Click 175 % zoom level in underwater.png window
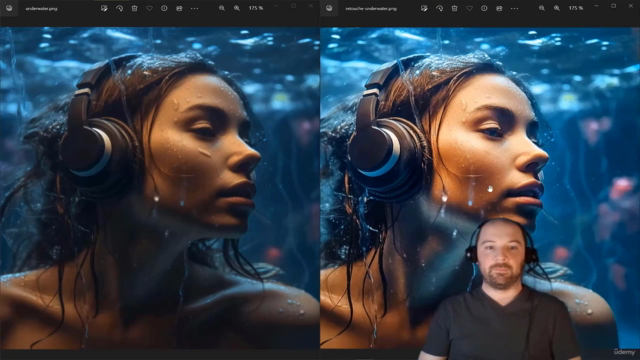The height and width of the screenshot is (360, 640). pyautogui.click(x=256, y=8)
